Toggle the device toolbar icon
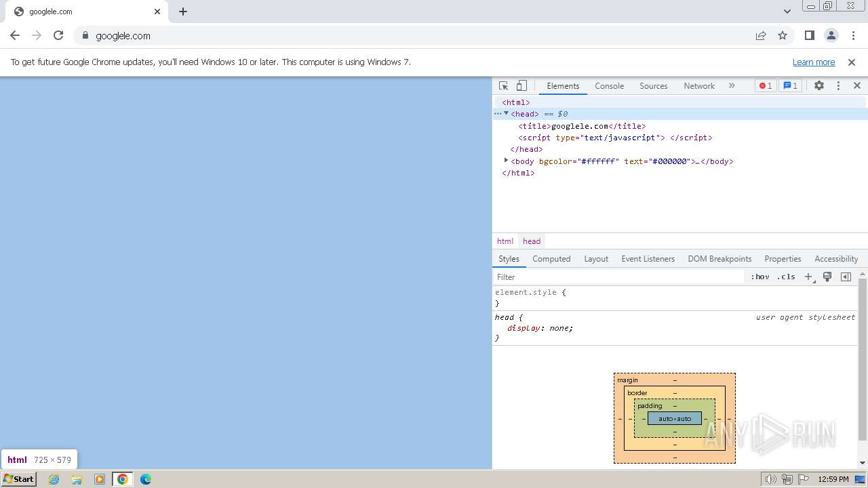 [x=521, y=86]
